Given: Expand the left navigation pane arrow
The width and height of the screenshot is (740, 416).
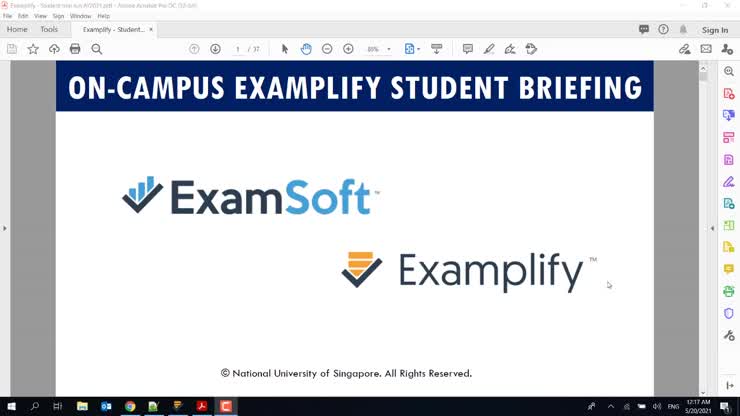Looking at the screenshot, I should [5, 229].
